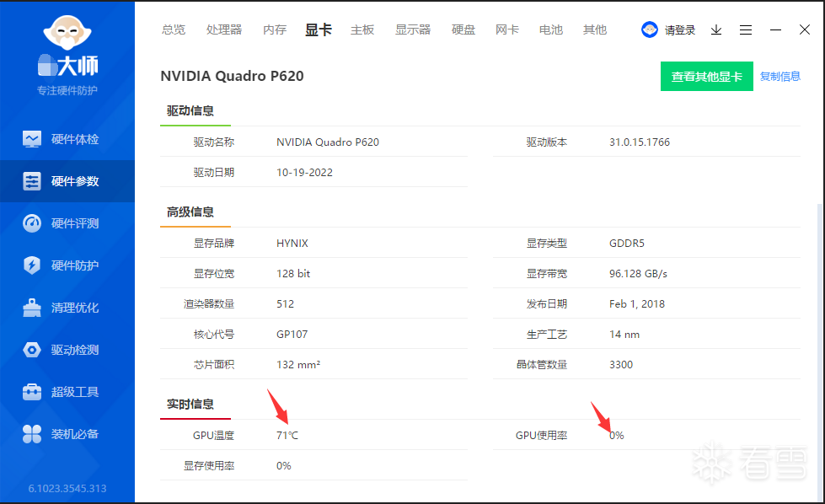This screenshot has width=825, height=504.
Task: Click the 清理优化 broom icon in sidebar
Action: [x=31, y=308]
